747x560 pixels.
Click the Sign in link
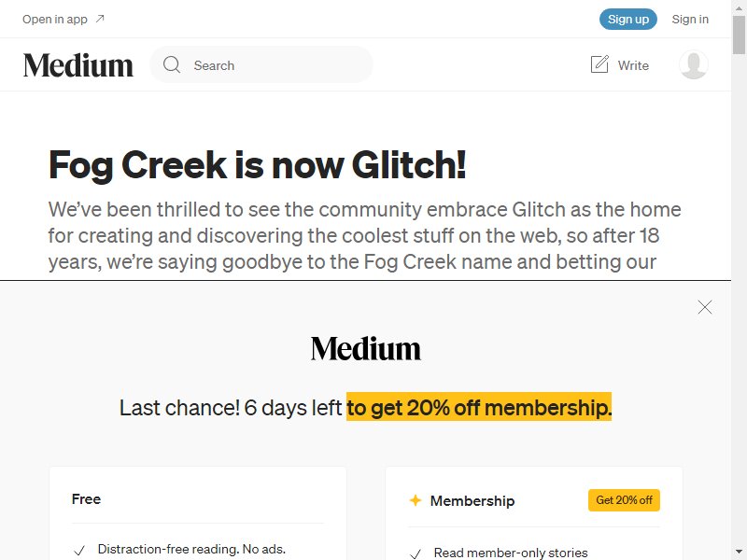pyautogui.click(x=690, y=19)
